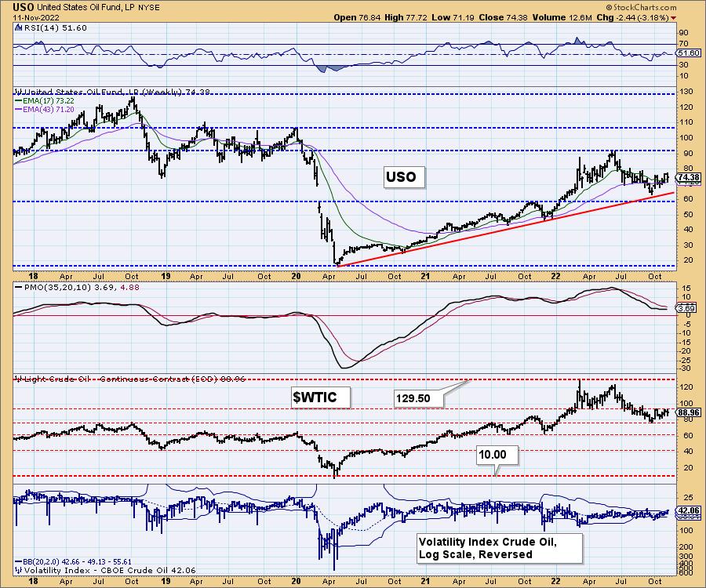Click the bottom axis year label 18
The height and width of the screenshot is (588, 706).
33,581
